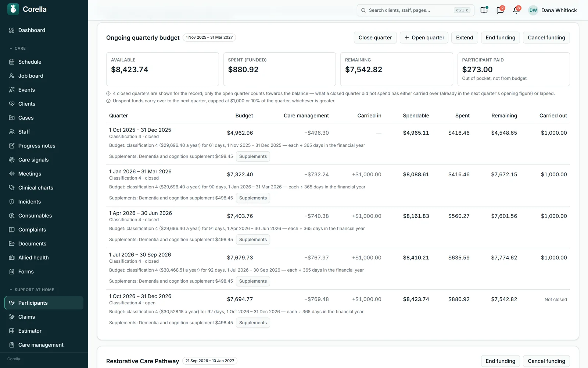588x368 pixels.
Task: Click the Open quarter button
Action: point(424,38)
